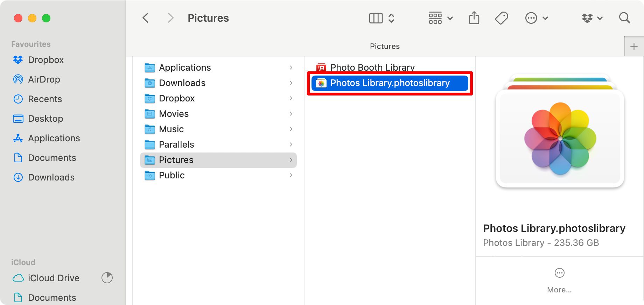Click the iCloud Drive storage progress indicator
644x305 pixels.
(x=107, y=278)
